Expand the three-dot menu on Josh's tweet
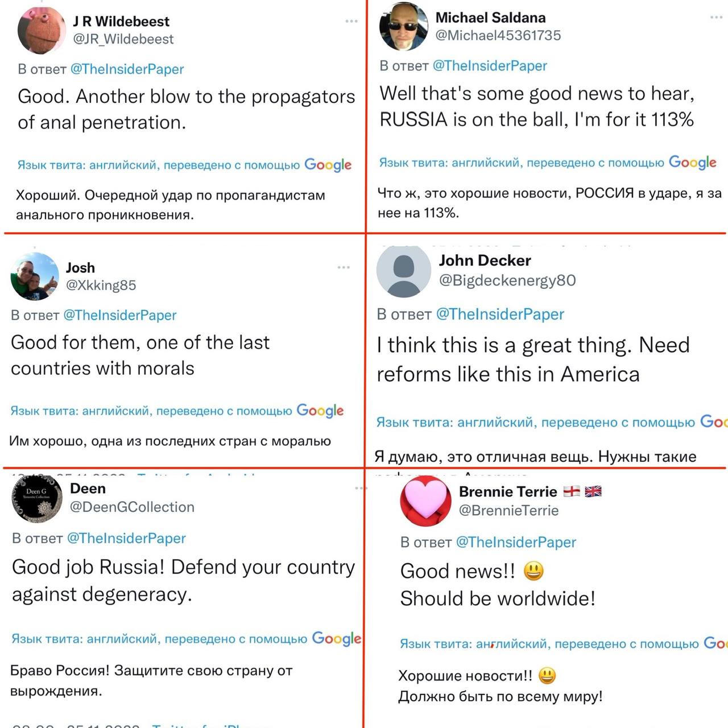This screenshot has width=728, height=728. coord(344,267)
